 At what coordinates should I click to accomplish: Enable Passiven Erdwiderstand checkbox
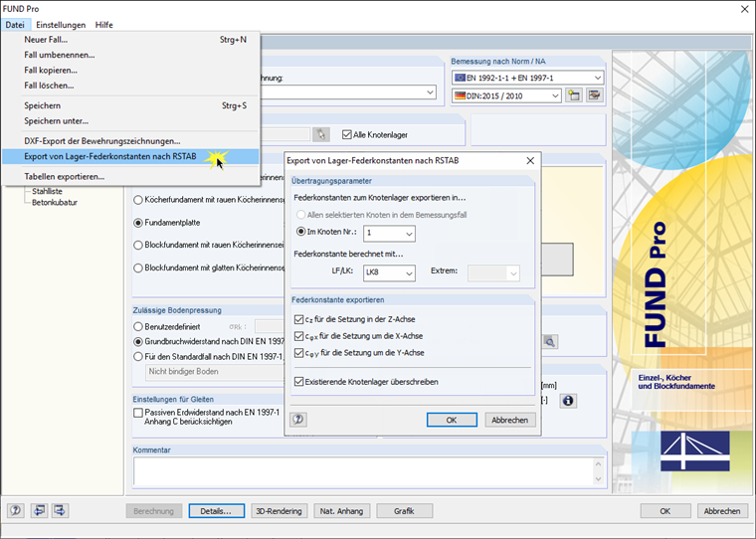[x=138, y=413]
